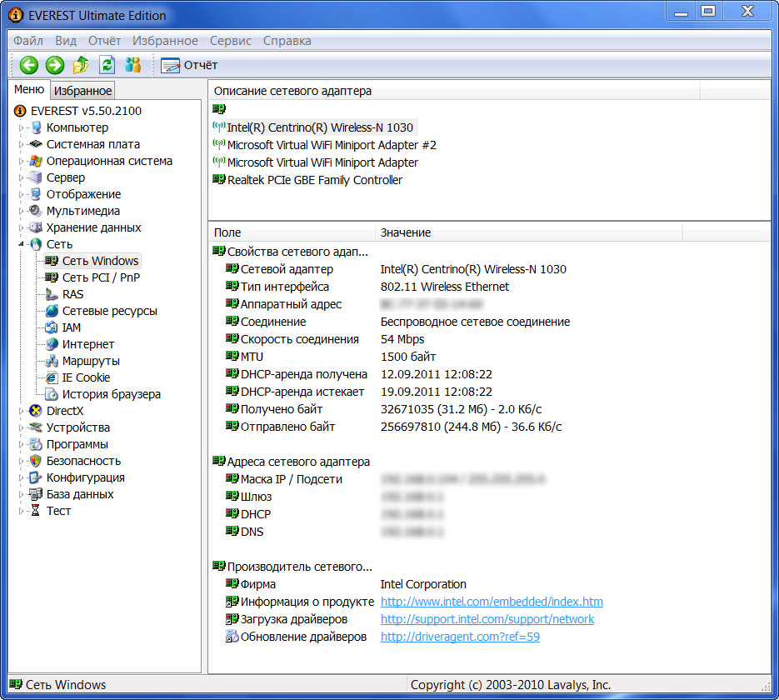Image resolution: width=779 pixels, height=700 pixels.
Task: Select the MTU row value 1500 байт
Action: tap(408, 357)
